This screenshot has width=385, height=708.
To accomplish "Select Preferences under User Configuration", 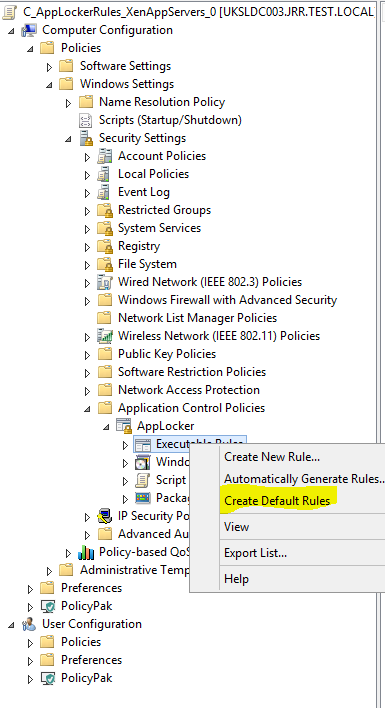I will pos(92,660).
